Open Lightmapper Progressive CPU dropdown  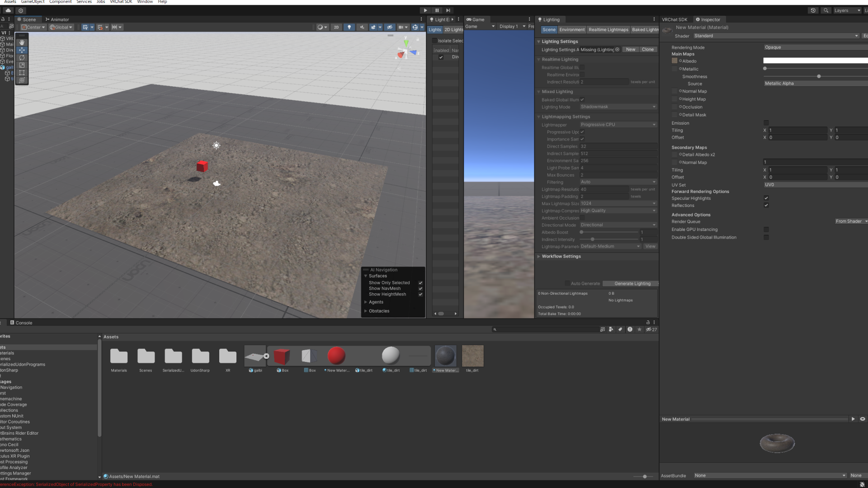618,125
